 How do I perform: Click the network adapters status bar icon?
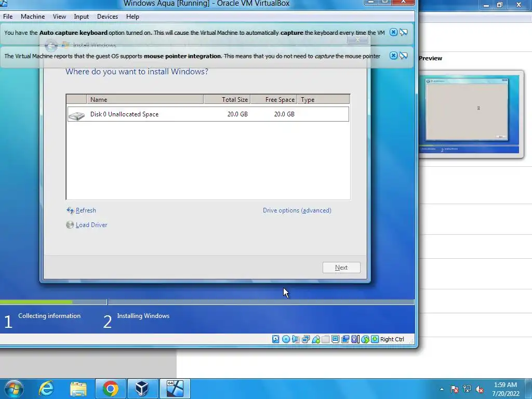305,339
